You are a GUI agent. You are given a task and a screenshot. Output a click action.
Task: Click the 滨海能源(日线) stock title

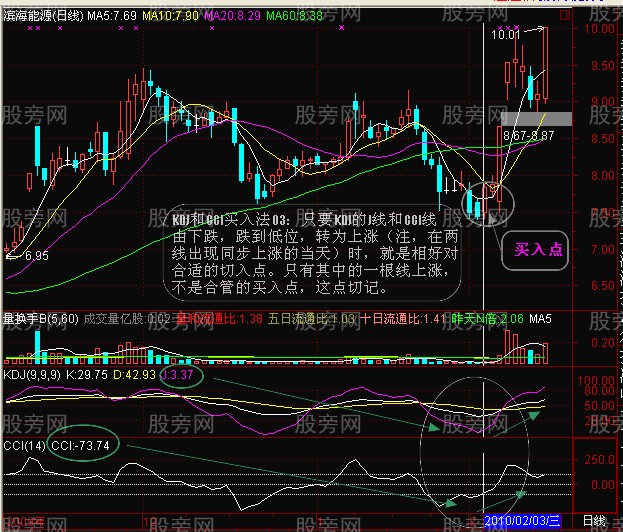click(43, 16)
